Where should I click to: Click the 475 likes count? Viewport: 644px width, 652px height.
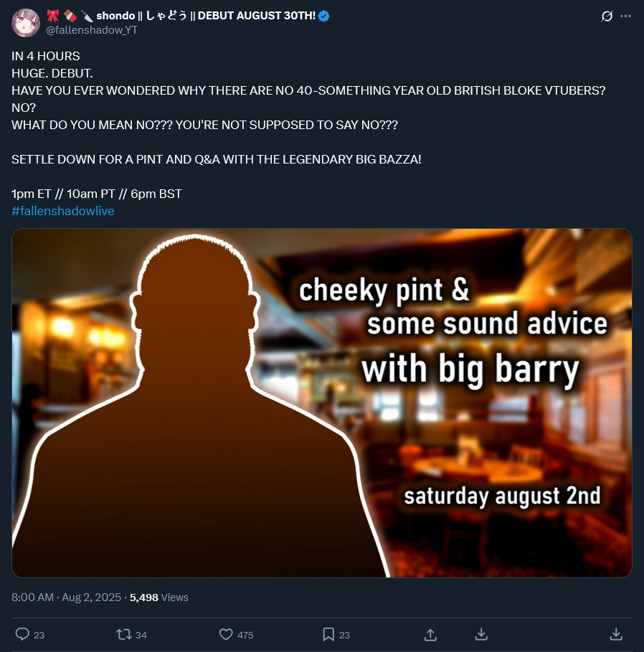[x=245, y=635]
